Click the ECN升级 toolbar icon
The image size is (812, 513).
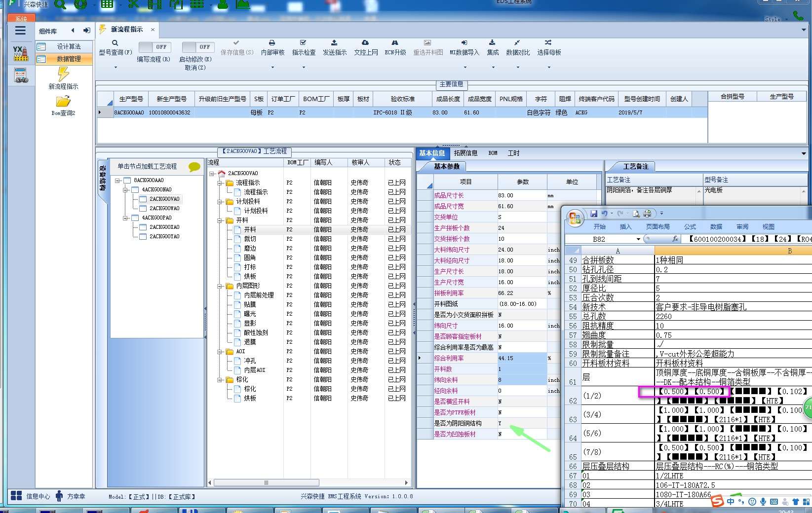[395, 43]
